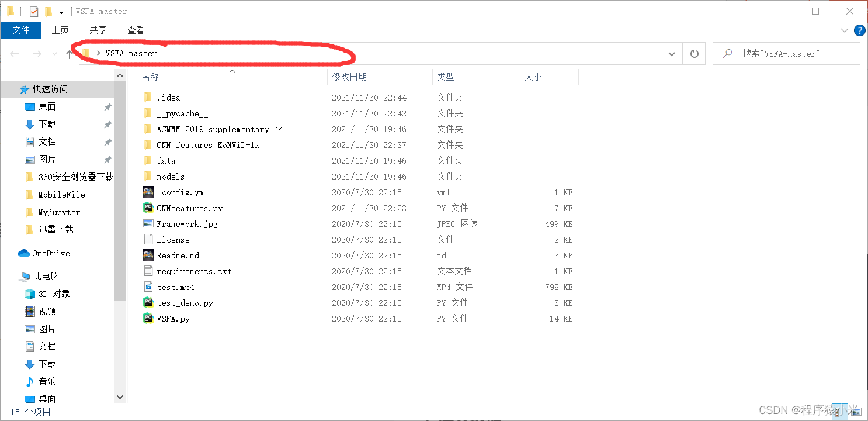This screenshot has width=868, height=421.
Task: Click the blue help question mark icon
Action: click(860, 30)
